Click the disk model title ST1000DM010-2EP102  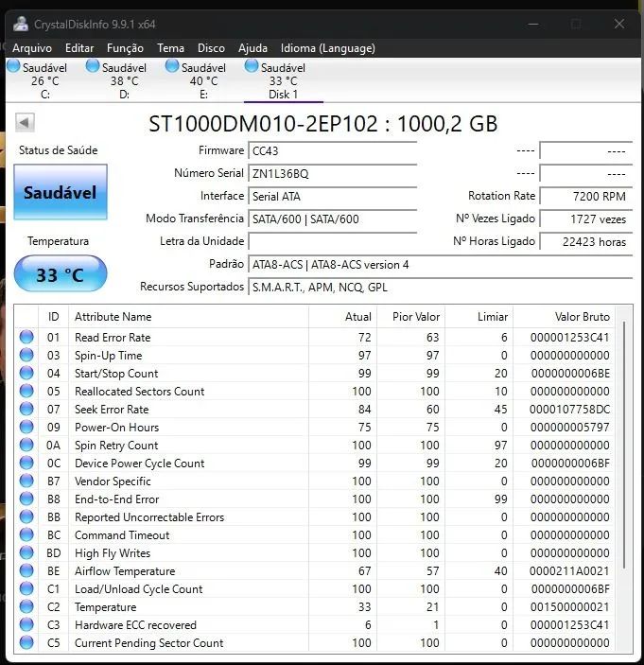coord(263,124)
